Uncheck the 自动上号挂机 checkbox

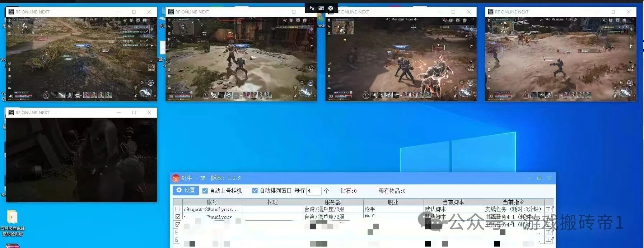coord(205,191)
